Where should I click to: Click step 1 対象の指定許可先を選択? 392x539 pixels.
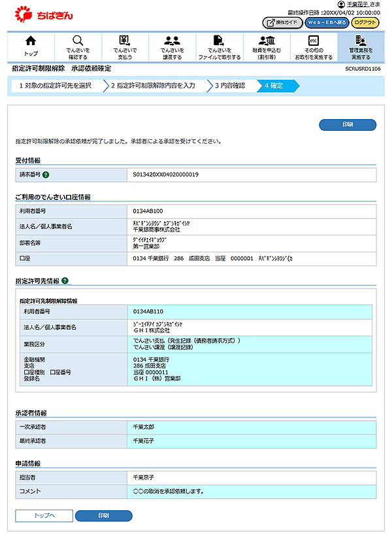click(57, 86)
